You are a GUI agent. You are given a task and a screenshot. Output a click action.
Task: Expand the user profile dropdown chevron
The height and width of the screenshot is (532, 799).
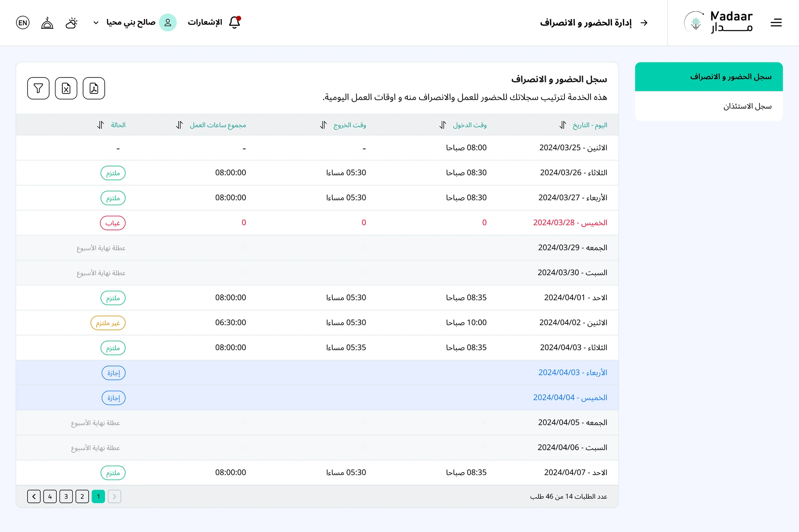point(96,23)
